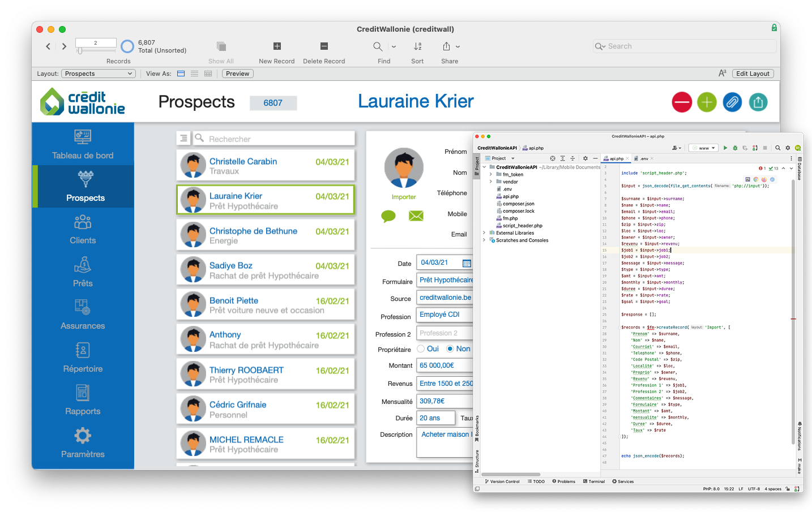
Task: Open the Prêts section icon
Action: (83, 264)
